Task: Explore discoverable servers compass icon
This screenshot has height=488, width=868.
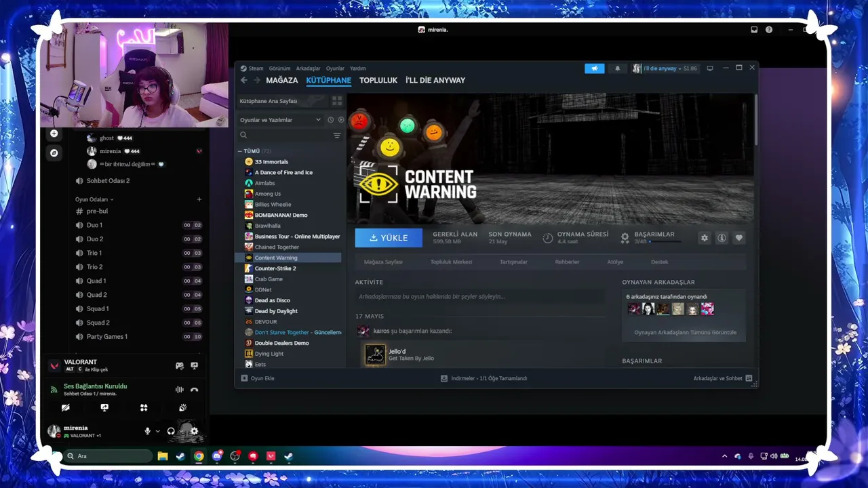Action: 54,153
